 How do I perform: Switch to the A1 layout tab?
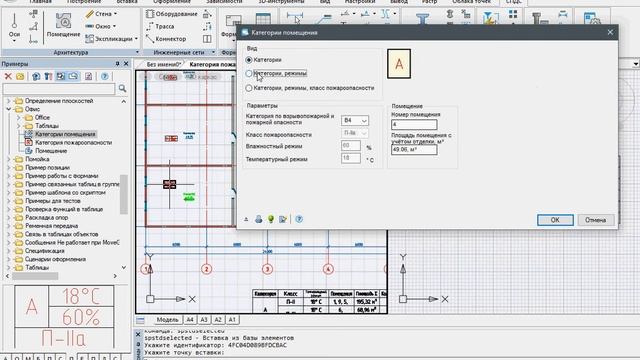click(x=232, y=320)
